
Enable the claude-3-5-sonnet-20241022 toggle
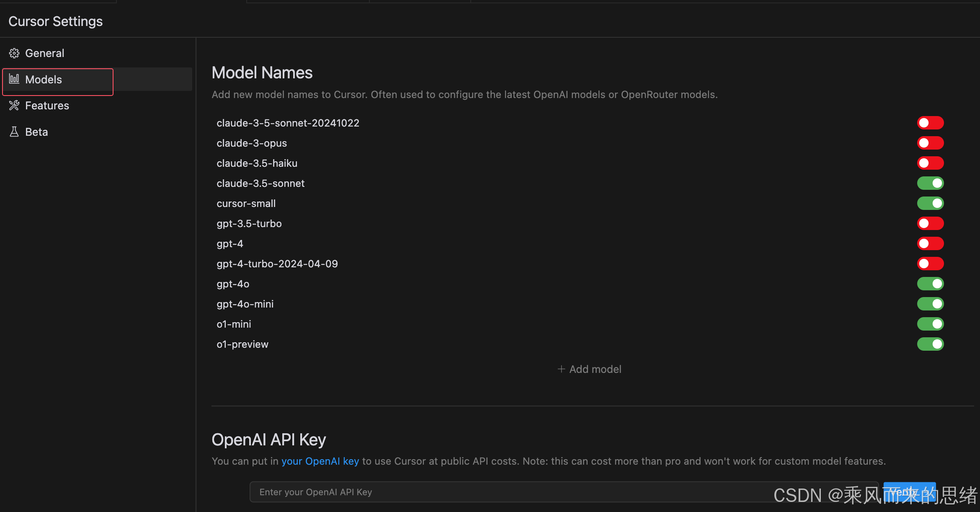point(930,123)
